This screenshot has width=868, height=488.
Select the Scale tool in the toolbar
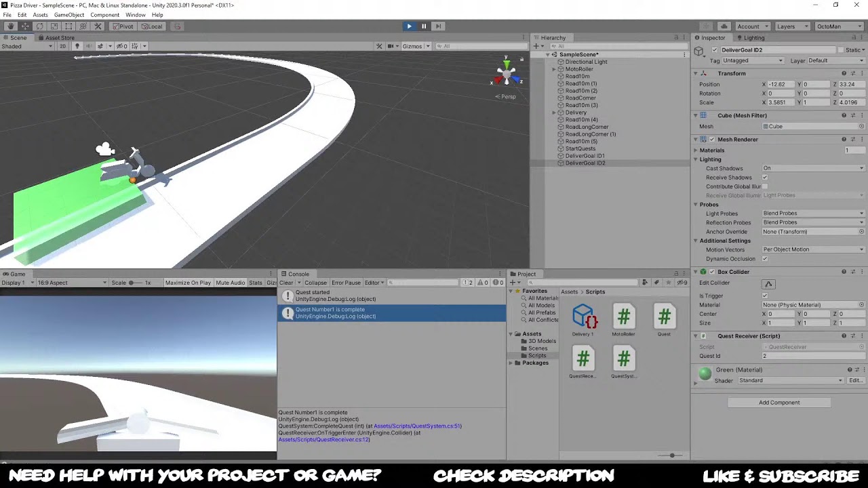pos(54,26)
